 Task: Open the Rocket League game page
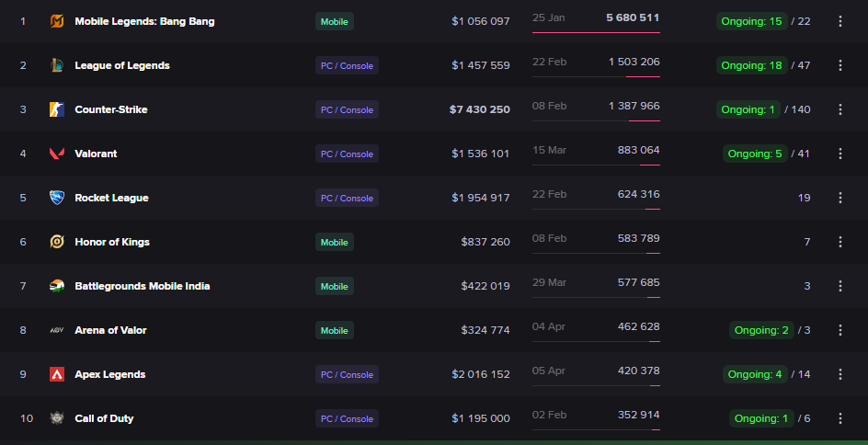coord(112,198)
